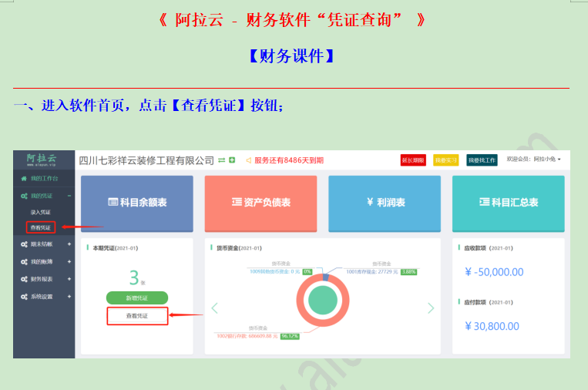Click the green 96.12% percentage badge
This screenshot has width=588, height=390.
291,336
